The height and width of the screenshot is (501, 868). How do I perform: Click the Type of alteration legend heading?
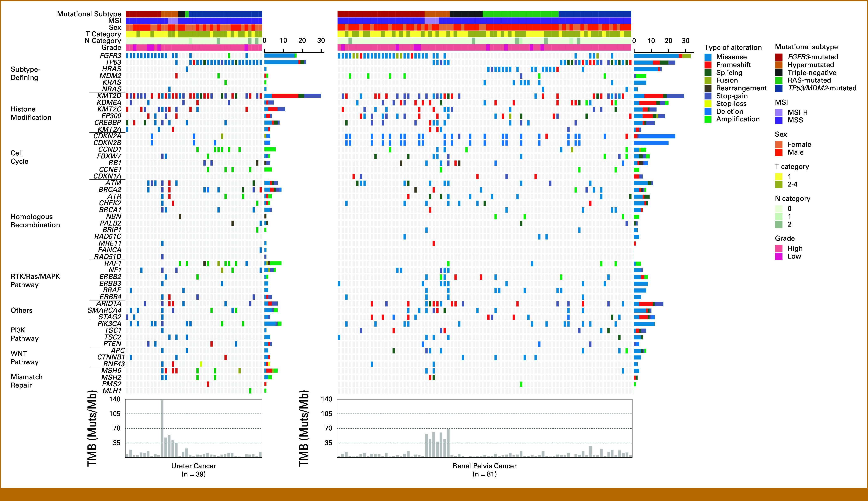coord(733,47)
